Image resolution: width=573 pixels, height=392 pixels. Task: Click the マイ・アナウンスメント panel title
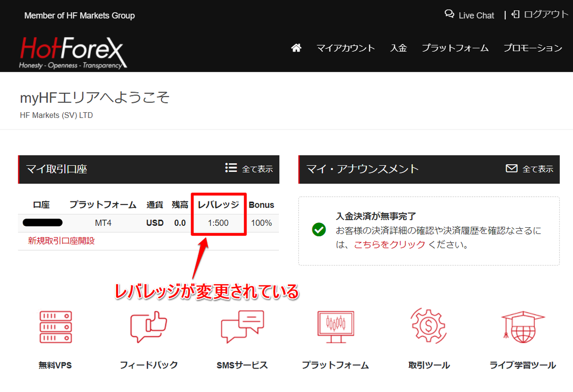point(362,169)
